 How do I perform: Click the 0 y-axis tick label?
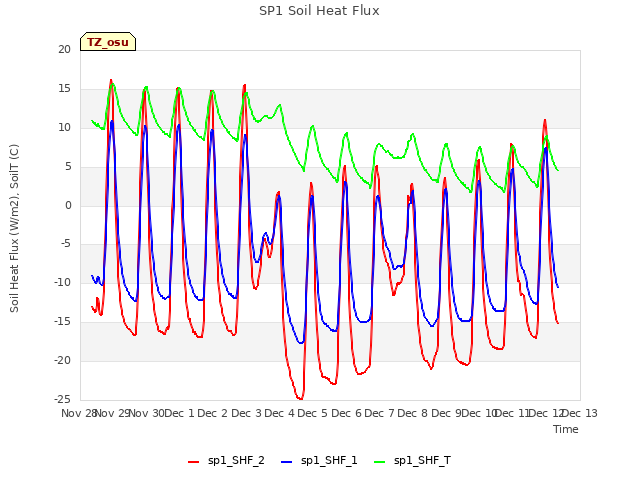pos(68,205)
